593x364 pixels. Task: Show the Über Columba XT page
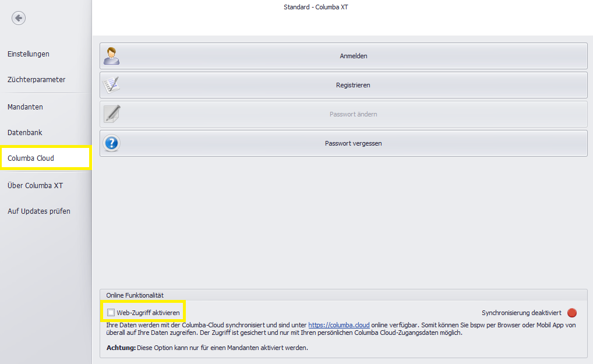coord(35,186)
